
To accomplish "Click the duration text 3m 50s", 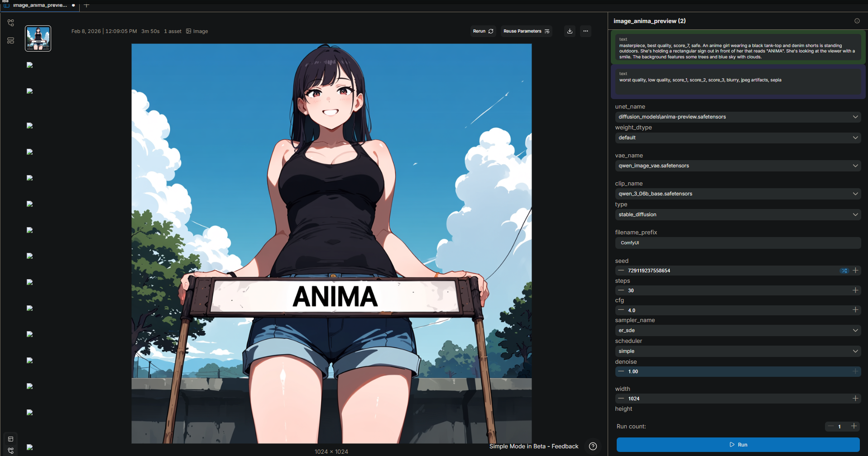I will 150,31.
